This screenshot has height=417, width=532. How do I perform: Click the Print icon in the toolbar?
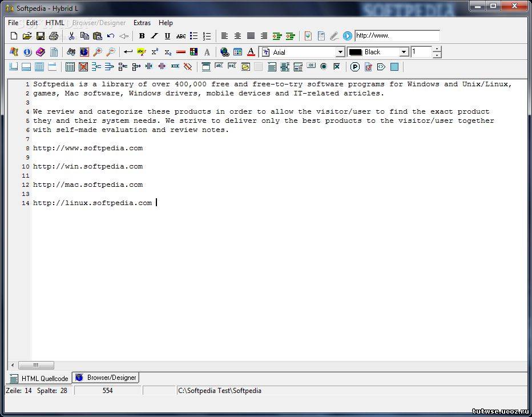click(x=54, y=36)
